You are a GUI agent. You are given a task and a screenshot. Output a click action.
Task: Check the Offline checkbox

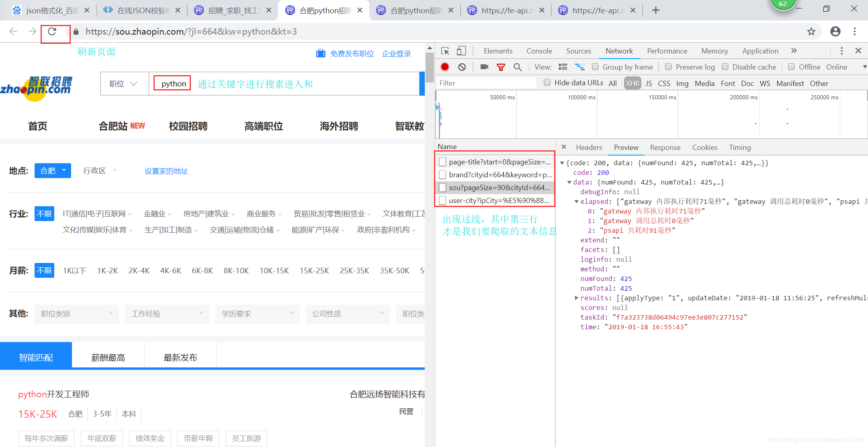(x=791, y=67)
